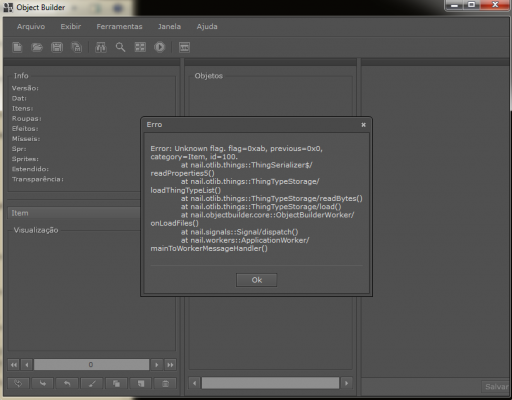This screenshot has width=512, height=400.
Task: Open the log window toolbar icon
Action: click(184, 47)
